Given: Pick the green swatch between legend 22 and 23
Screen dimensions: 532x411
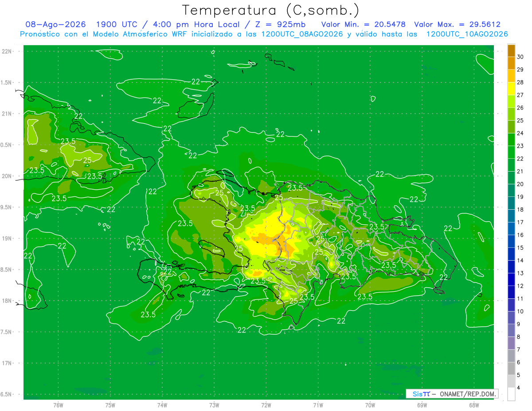Looking at the screenshot, I should pyautogui.click(x=512, y=152).
